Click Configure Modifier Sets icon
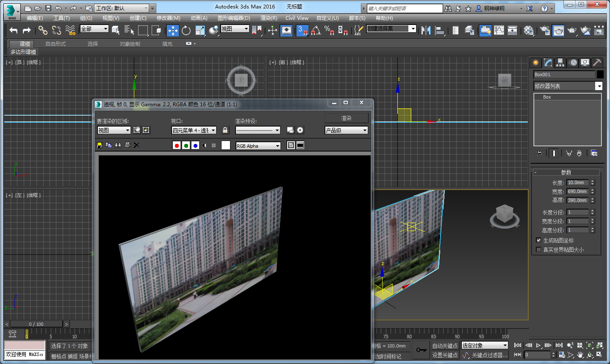This screenshot has height=364, width=610. [x=594, y=153]
